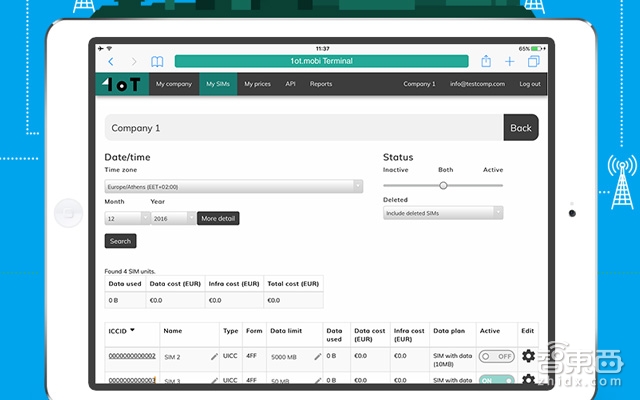Tap the Safari forward arrow
The width and height of the screenshot is (640, 400).
(x=134, y=62)
